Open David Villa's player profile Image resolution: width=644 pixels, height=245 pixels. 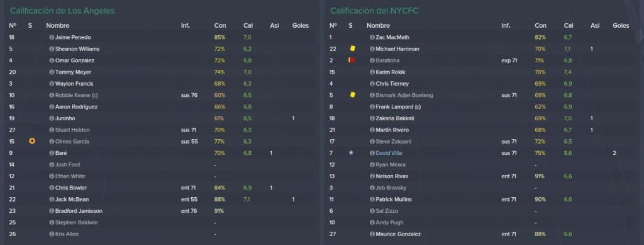(x=390, y=153)
